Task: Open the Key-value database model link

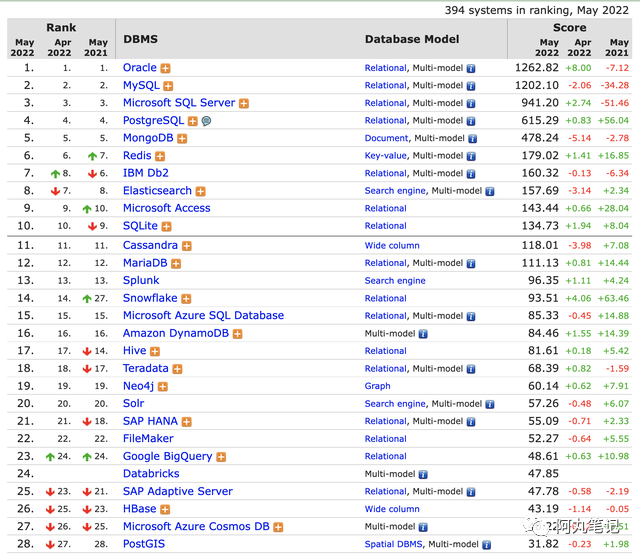Action: pyautogui.click(x=385, y=155)
